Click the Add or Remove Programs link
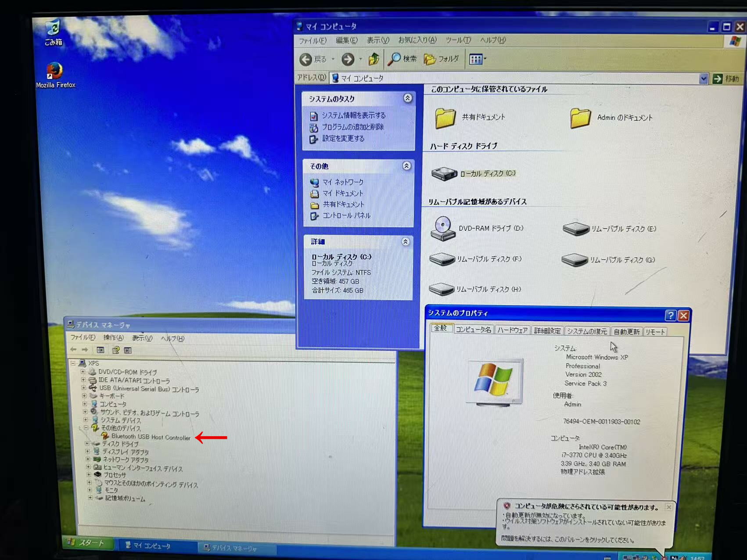 click(352, 127)
